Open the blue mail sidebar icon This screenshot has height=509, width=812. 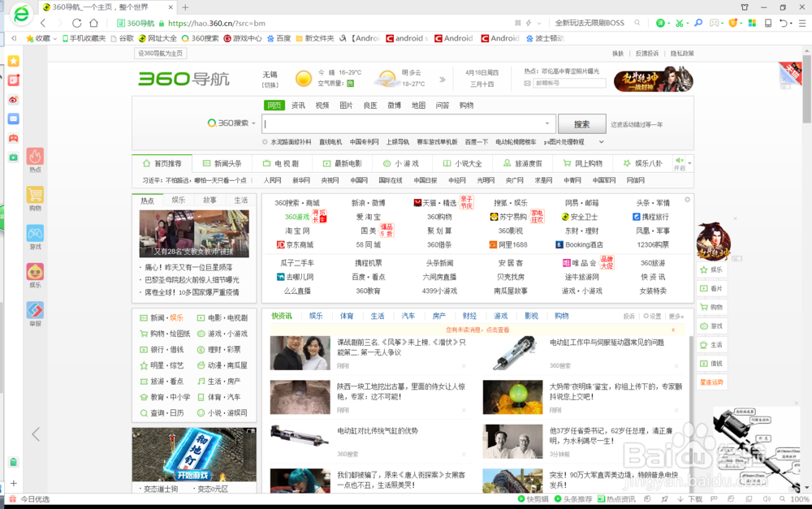pos(14,119)
